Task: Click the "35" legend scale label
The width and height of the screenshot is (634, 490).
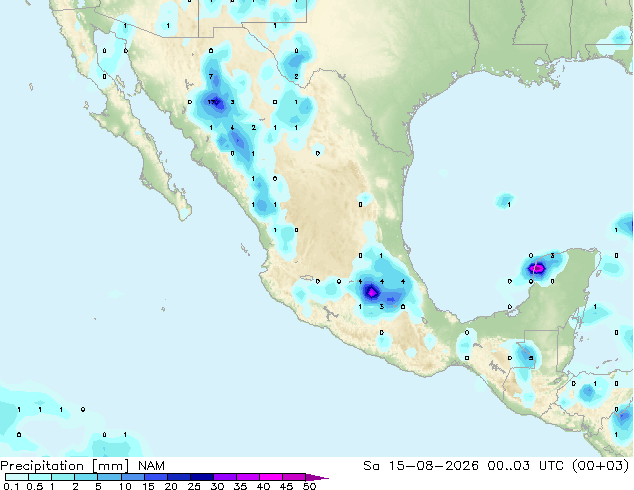Action: tap(240, 486)
